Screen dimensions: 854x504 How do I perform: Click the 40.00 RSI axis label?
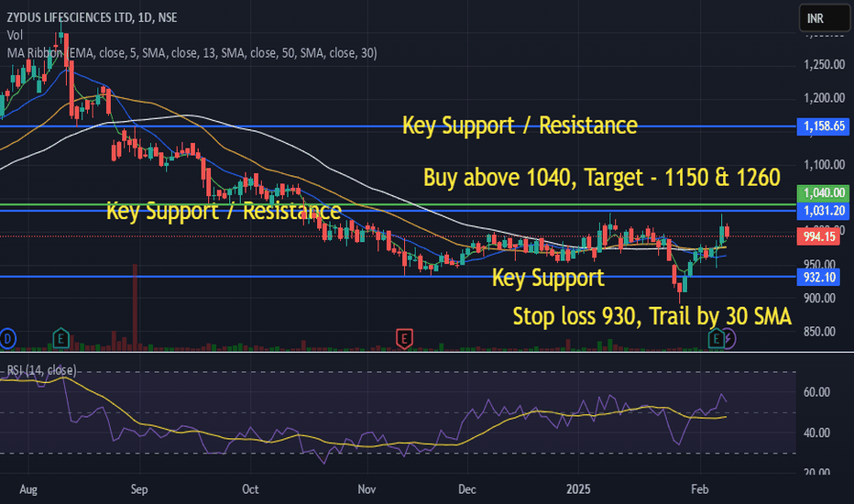point(816,433)
